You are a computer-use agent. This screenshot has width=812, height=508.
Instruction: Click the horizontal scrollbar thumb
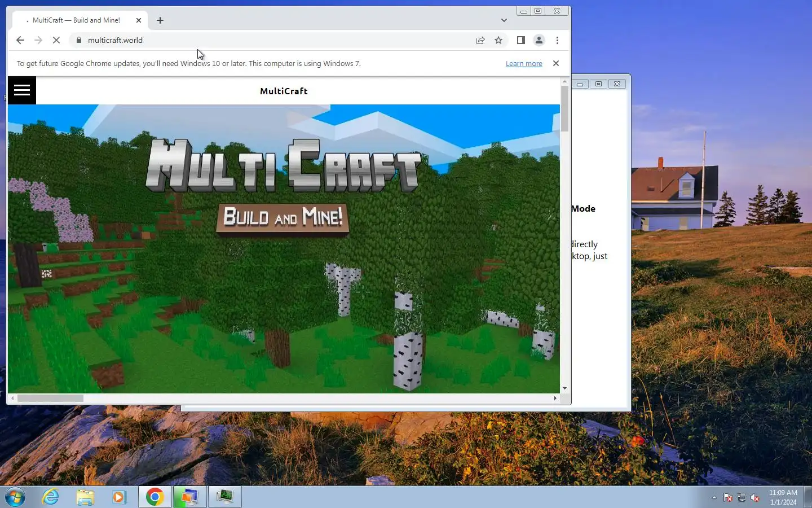pos(50,398)
